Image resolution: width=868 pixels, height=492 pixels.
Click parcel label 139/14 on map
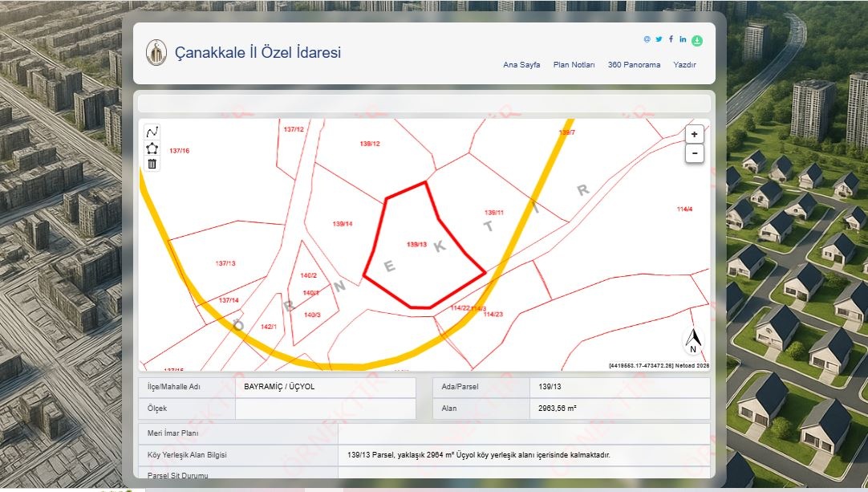tap(342, 224)
